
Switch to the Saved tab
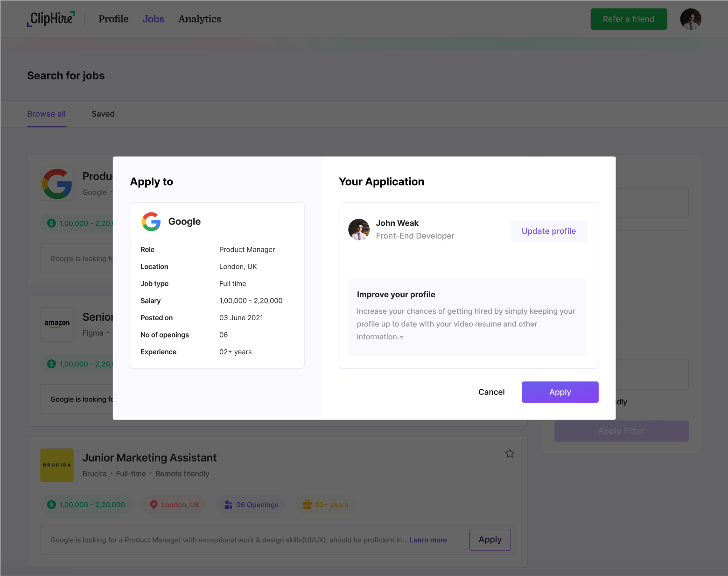tap(103, 114)
